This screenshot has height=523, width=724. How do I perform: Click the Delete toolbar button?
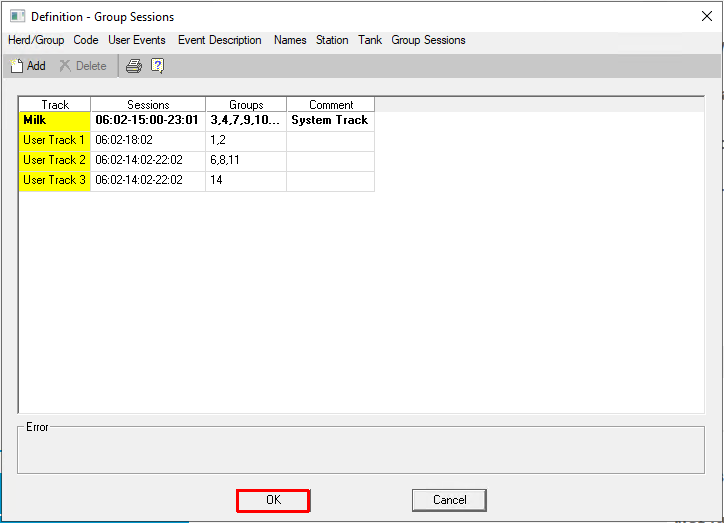tap(83, 66)
